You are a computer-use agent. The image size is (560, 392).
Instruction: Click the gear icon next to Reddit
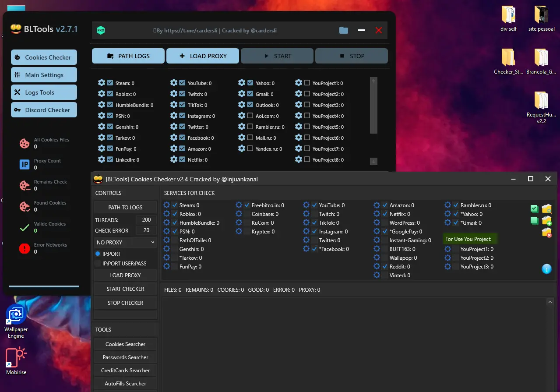377,266
